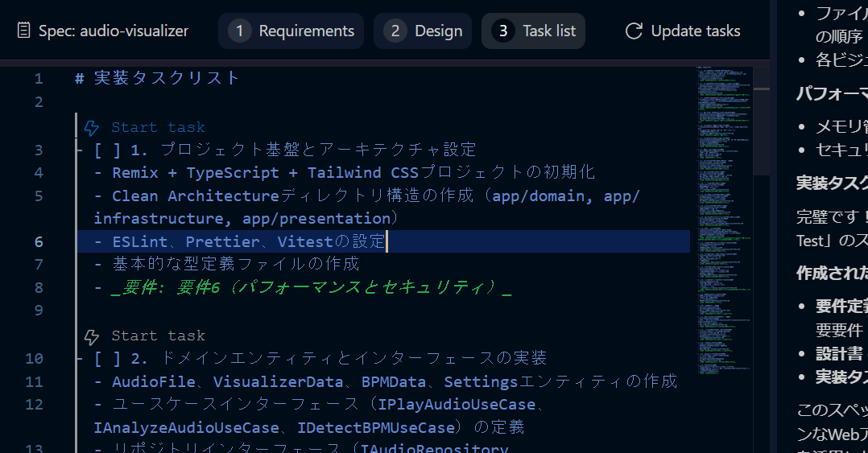Switch to the Design tab
Viewport: 868px width, 453px height.
[x=423, y=31]
